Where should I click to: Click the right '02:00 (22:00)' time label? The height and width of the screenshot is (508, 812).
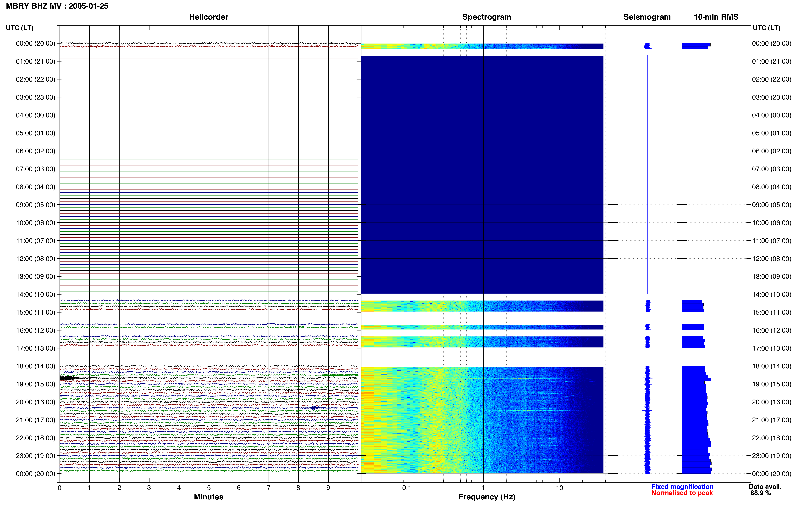point(772,79)
